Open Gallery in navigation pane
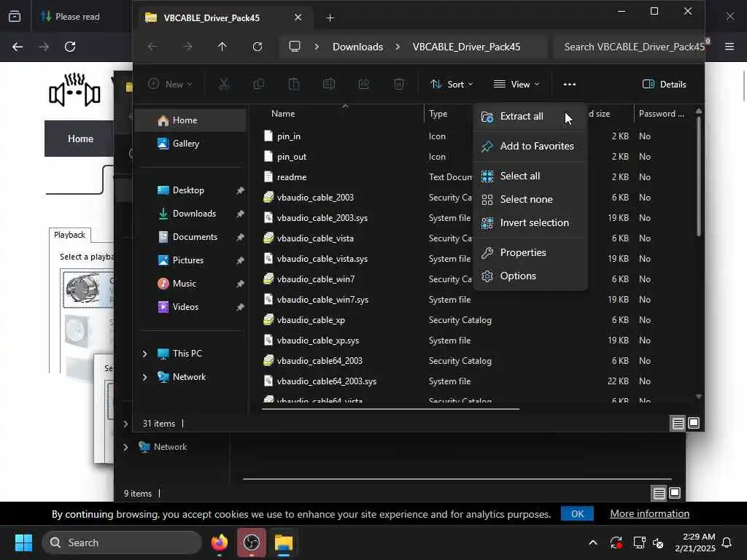 (190, 144)
